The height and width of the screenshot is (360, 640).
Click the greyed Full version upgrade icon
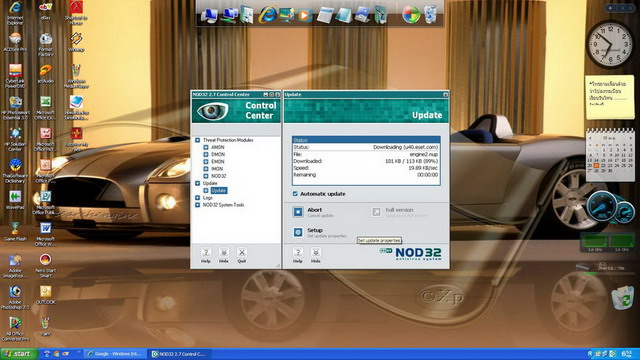tap(376, 212)
